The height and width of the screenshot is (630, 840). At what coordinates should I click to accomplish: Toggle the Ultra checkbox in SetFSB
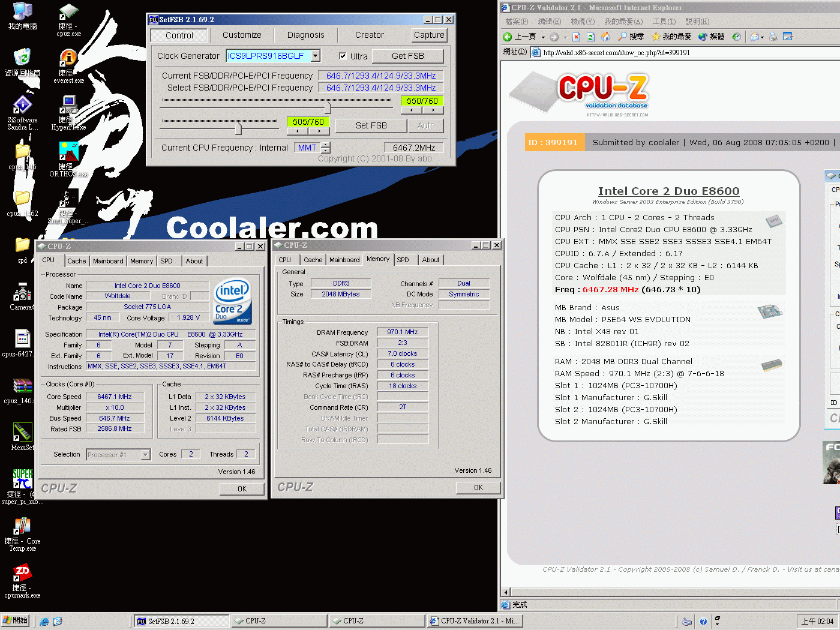[x=343, y=56]
